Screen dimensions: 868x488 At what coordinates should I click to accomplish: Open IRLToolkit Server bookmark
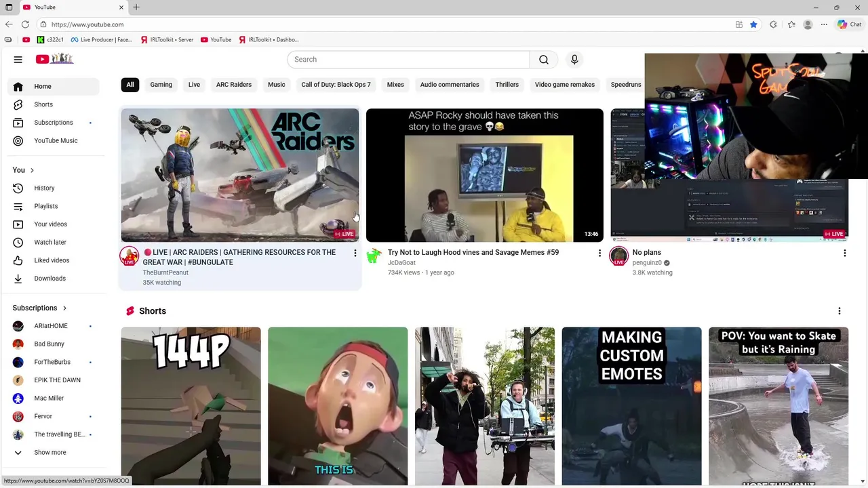(167, 40)
